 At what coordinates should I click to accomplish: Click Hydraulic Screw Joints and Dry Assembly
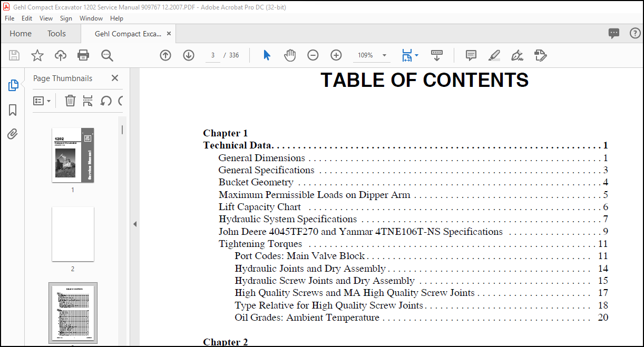click(421, 281)
